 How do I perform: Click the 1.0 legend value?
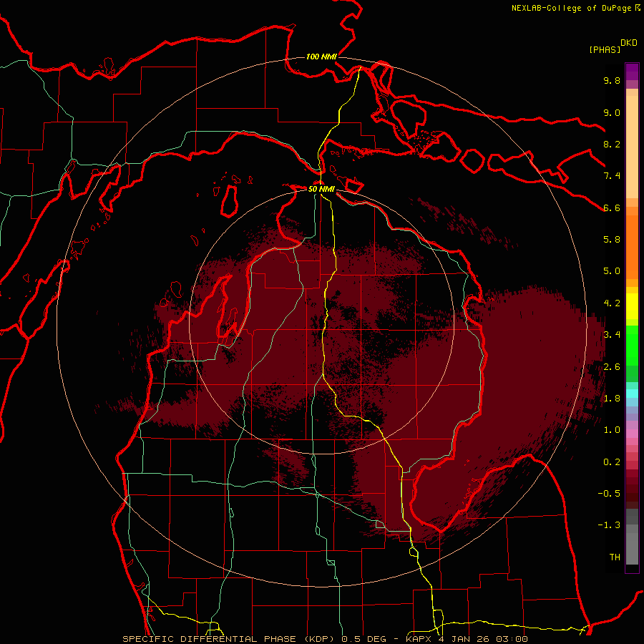tap(612, 430)
